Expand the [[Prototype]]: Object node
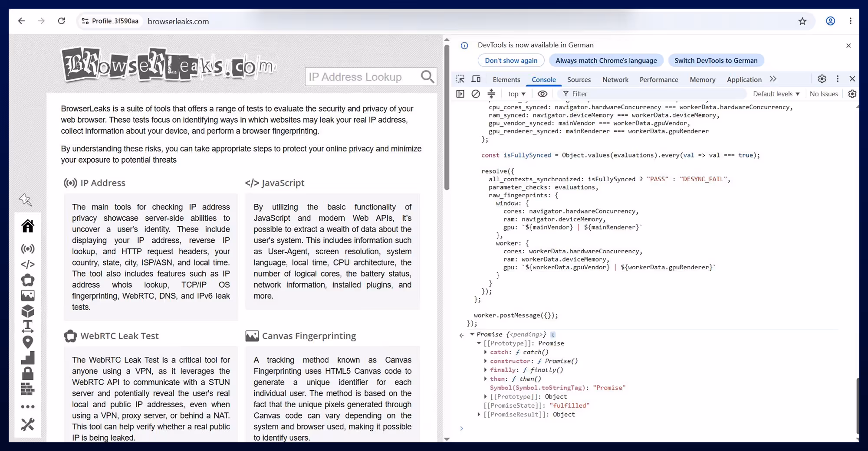The width and height of the screenshot is (868, 451). (x=486, y=396)
